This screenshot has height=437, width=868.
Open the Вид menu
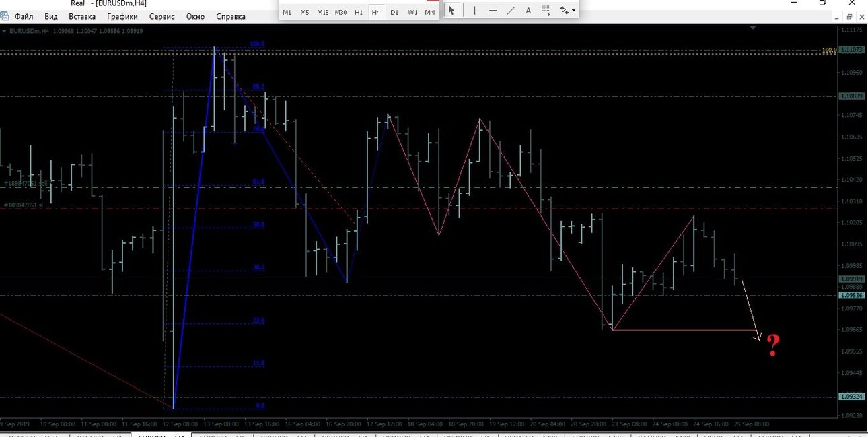coord(51,16)
